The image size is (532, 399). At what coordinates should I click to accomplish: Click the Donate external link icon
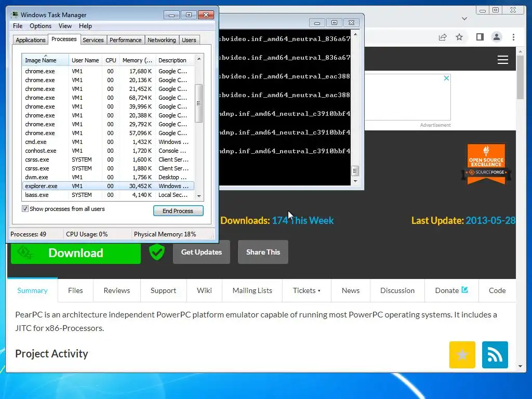[x=465, y=290]
